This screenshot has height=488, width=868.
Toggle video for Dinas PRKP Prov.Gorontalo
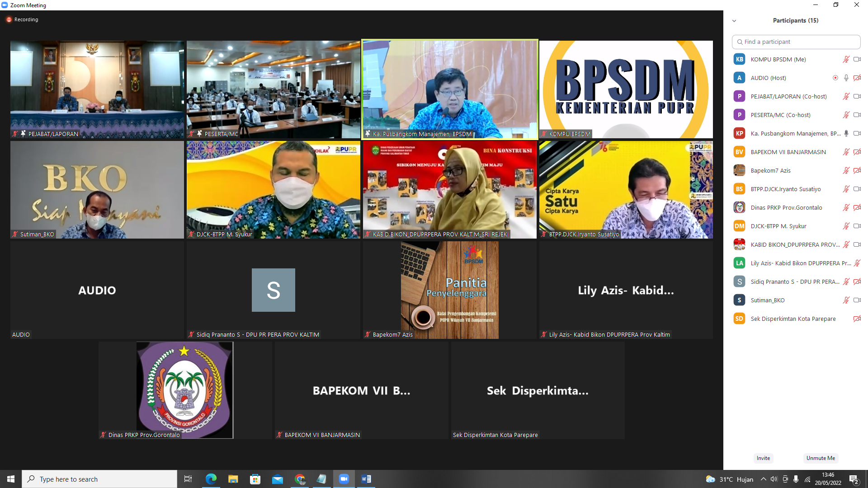tap(857, 207)
